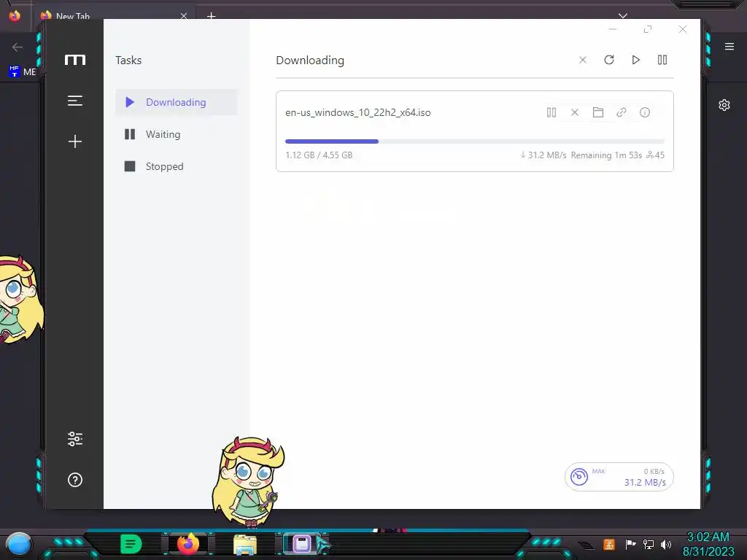Open the network tray icon
Viewport: 747px width, 560px height.
tap(649, 544)
